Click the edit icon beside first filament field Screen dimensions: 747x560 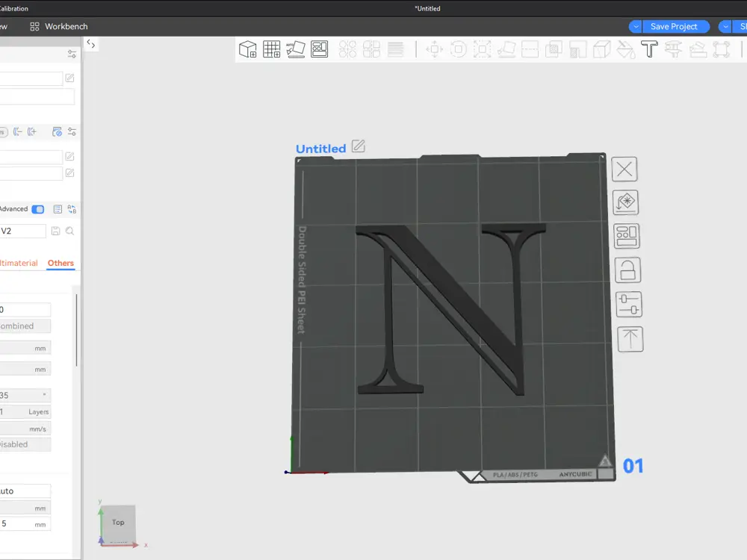[x=69, y=156]
